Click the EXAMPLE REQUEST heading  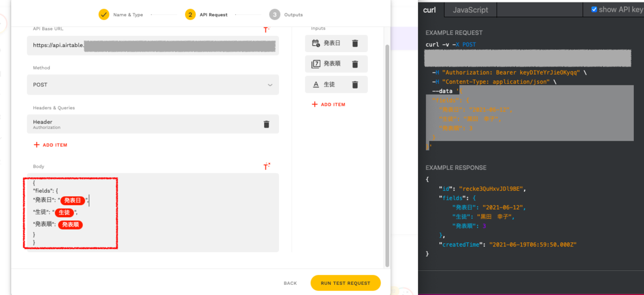click(454, 33)
